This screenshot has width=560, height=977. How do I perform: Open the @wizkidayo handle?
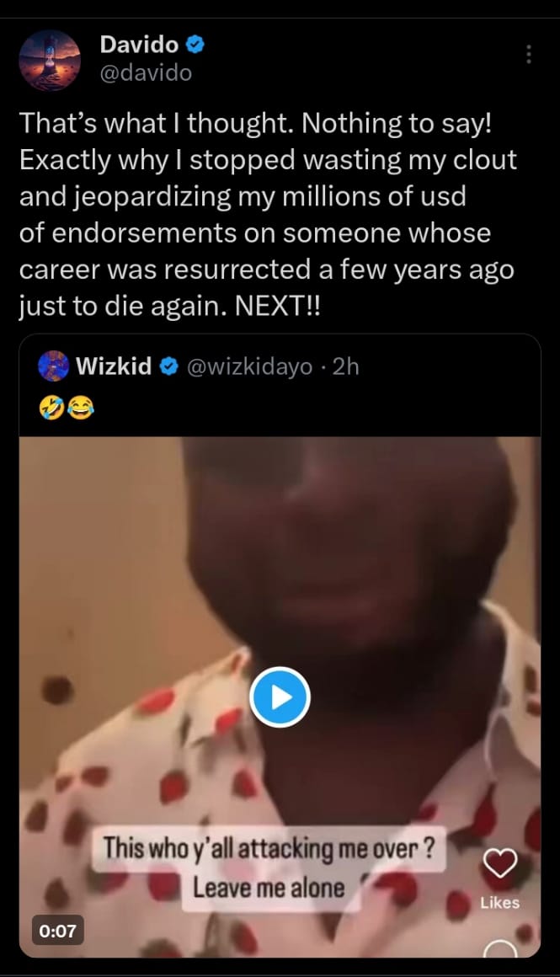[248, 366]
